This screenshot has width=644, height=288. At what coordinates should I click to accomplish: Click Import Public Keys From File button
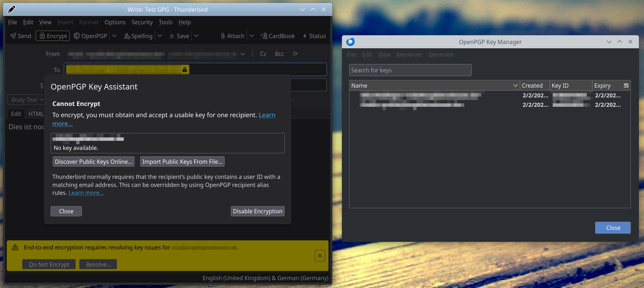click(x=182, y=162)
